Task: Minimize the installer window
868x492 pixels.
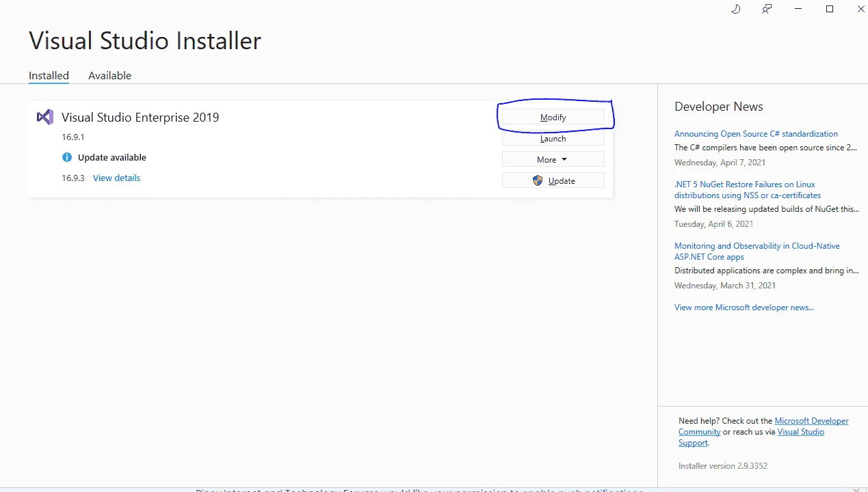Action: click(x=798, y=9)
